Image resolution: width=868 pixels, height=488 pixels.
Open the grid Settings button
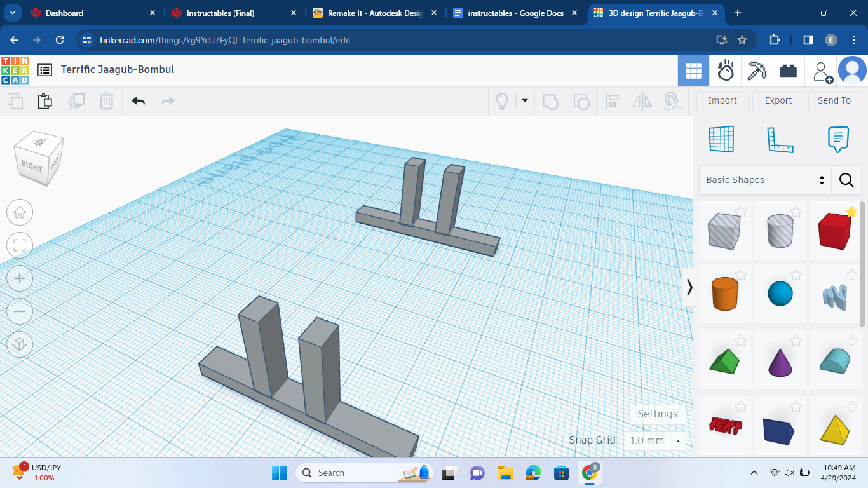(x=658, y=414)
